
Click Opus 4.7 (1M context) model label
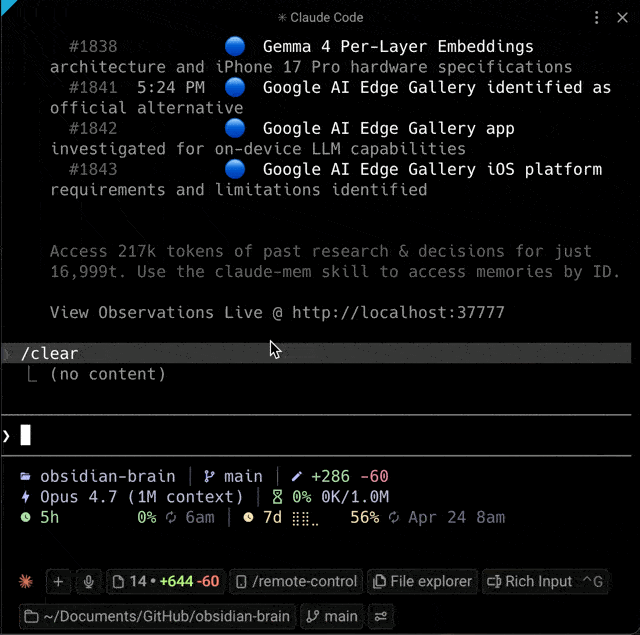click(141, 497)
